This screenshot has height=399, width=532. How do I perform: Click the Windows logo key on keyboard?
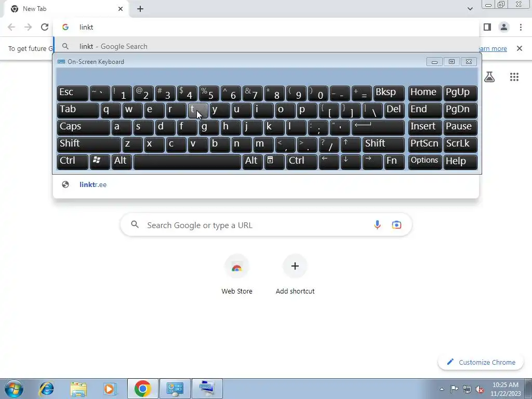tap(100, 161)
